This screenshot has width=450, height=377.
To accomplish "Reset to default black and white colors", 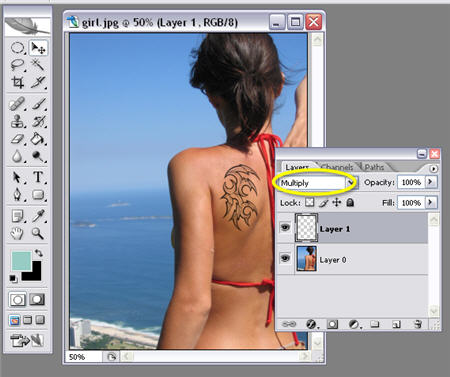I will [x=13, y=278].
